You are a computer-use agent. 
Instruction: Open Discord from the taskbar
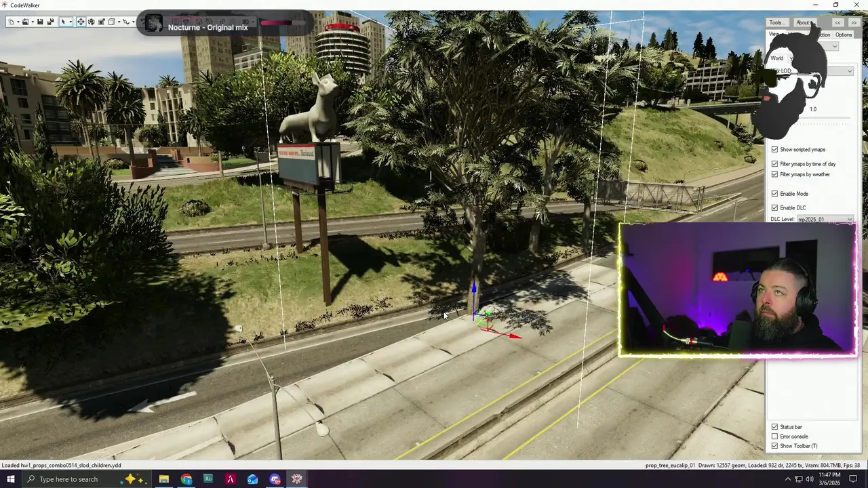[275, 479]
